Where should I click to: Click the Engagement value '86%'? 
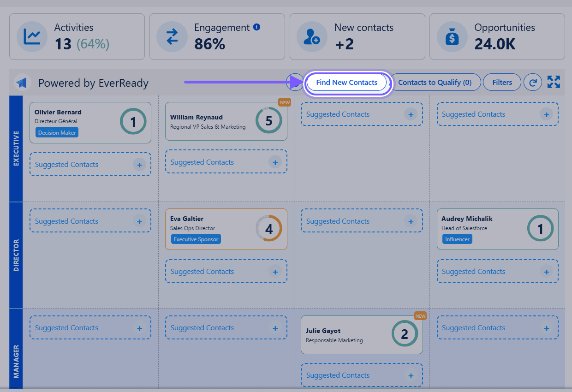pyautogui.click(x=209, y=44)
